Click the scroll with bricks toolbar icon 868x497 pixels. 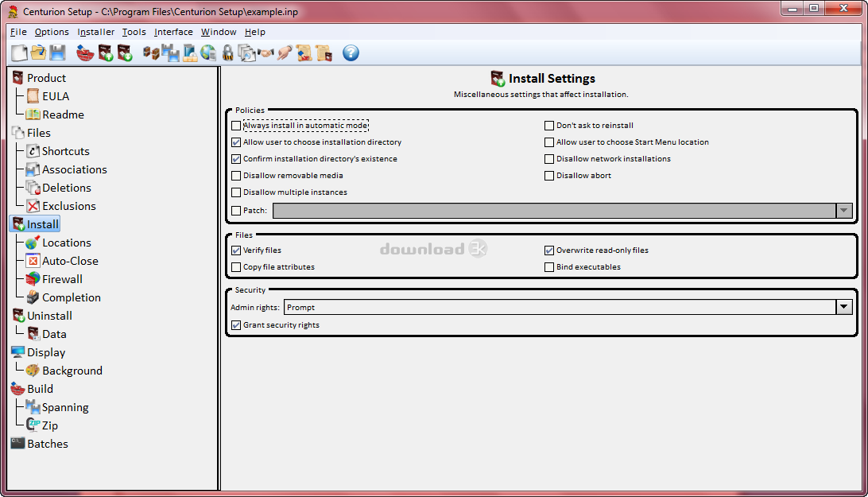coord(304,53)
